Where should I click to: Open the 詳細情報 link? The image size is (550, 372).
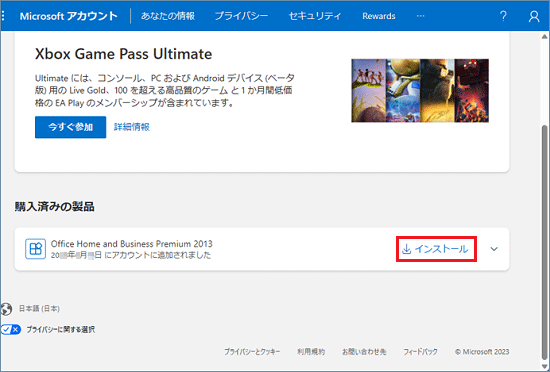pyautogui.click(x=132, y=127)
